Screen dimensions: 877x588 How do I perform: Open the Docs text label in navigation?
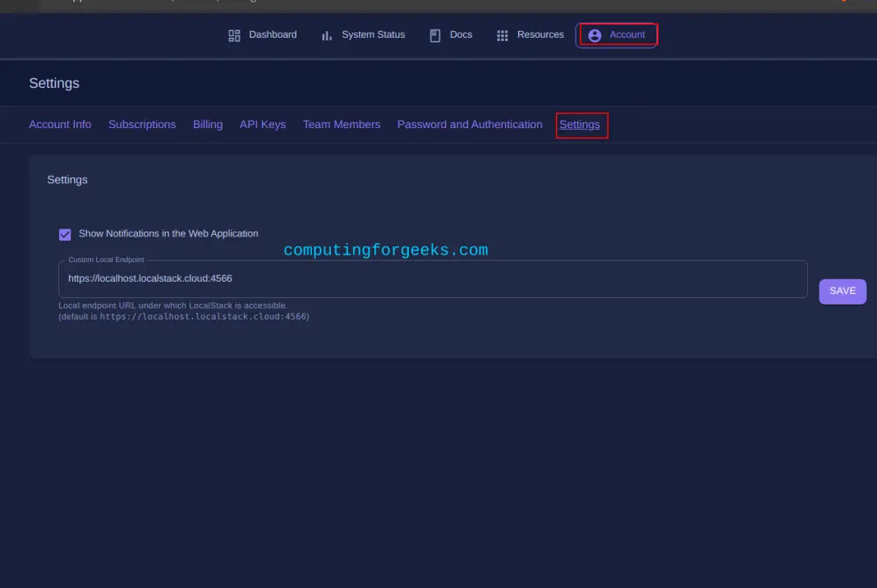tap(461, 34)
